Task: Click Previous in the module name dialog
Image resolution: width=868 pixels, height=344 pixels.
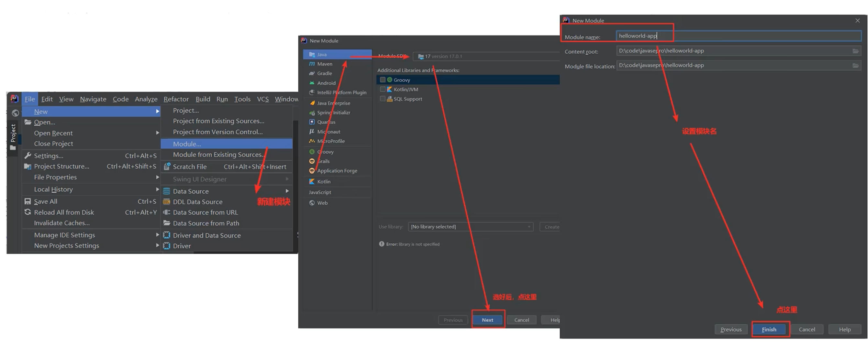Action: coord(731,329)
